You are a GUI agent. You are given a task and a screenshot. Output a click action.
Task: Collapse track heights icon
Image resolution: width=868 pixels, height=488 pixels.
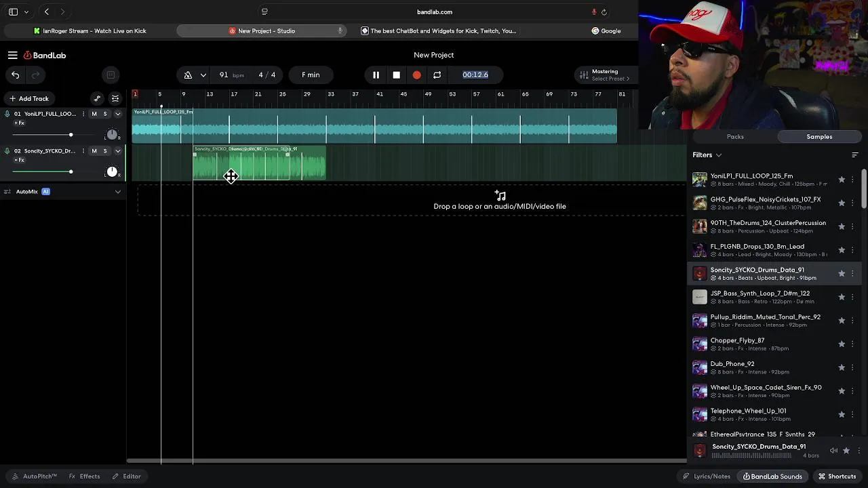(x=115, y=99)
